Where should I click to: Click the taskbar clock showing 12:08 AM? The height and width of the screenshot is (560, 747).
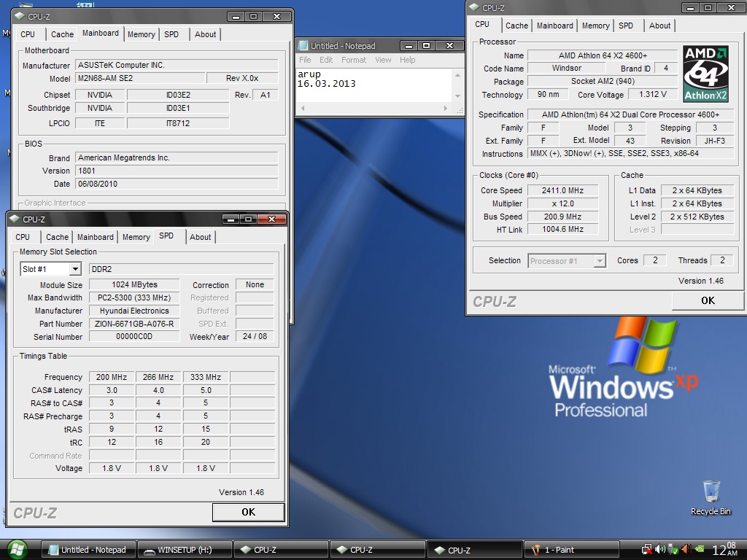(724, 550)
